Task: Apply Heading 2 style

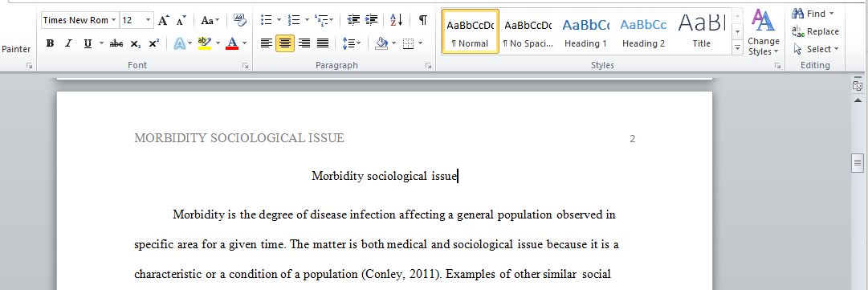Action: (643, 31)
